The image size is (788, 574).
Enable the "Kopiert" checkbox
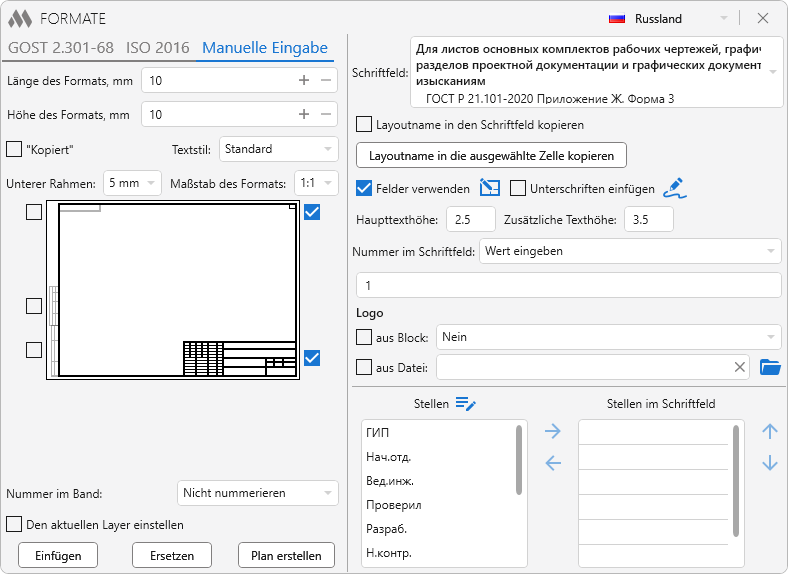14,149
